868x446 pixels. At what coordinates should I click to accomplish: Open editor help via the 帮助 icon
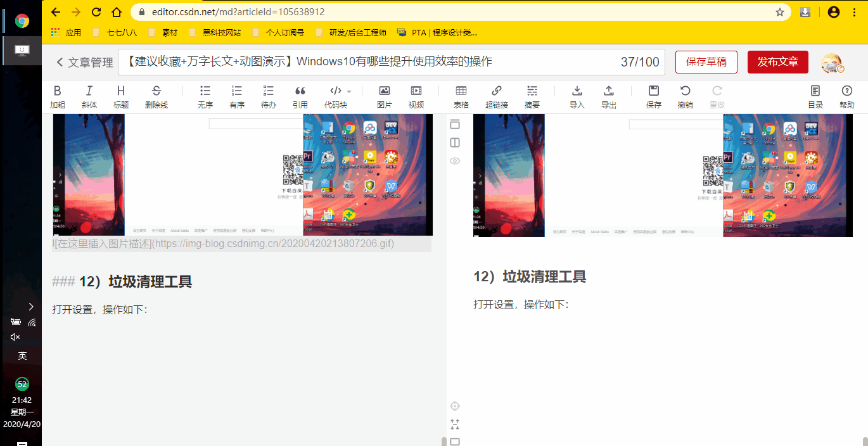(x=847, y=96)
